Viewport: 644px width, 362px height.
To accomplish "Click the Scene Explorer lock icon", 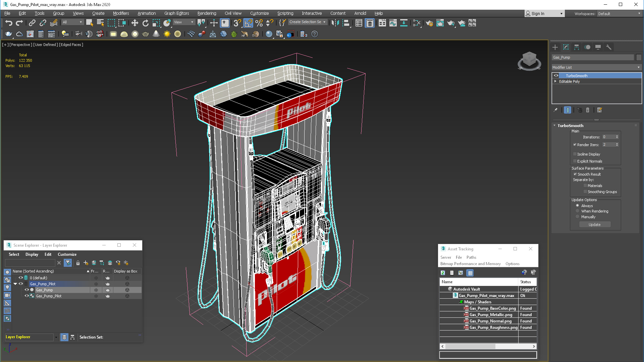I will pos(78,263).
